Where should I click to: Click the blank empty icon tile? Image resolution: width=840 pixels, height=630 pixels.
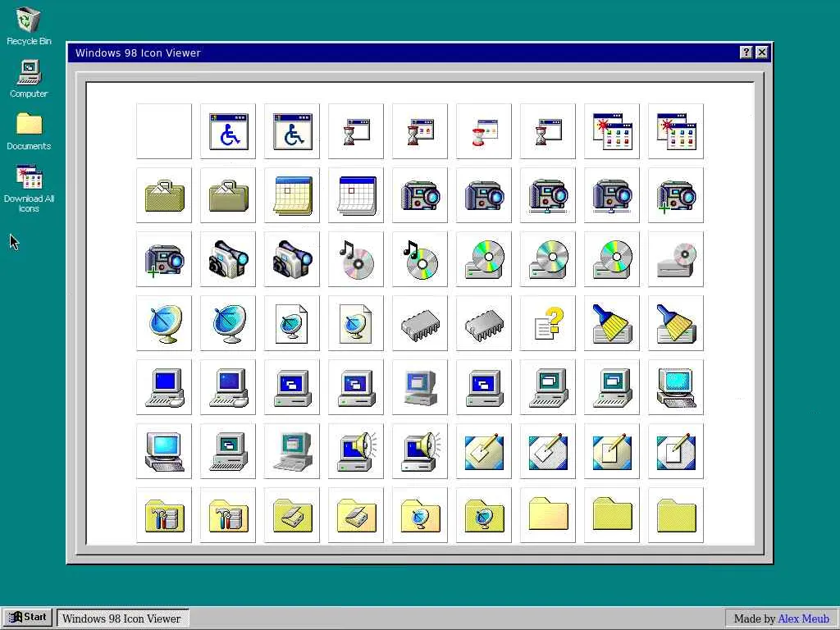(164, 131)
